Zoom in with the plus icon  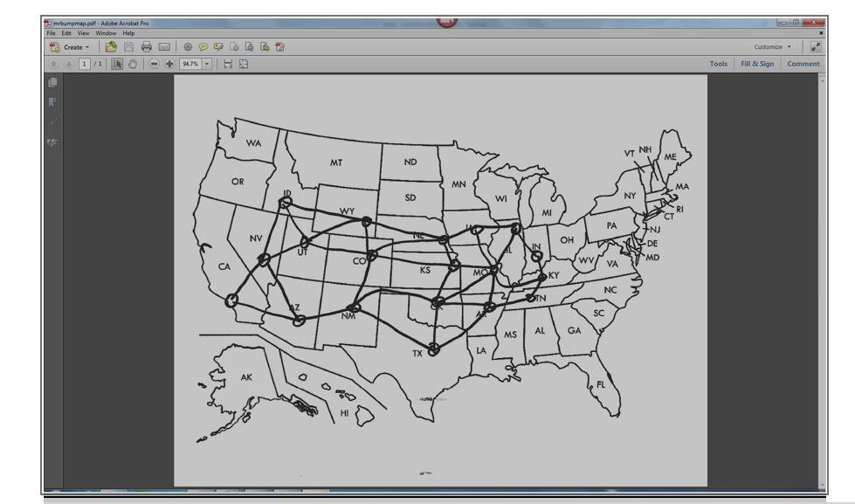(169, 64)
